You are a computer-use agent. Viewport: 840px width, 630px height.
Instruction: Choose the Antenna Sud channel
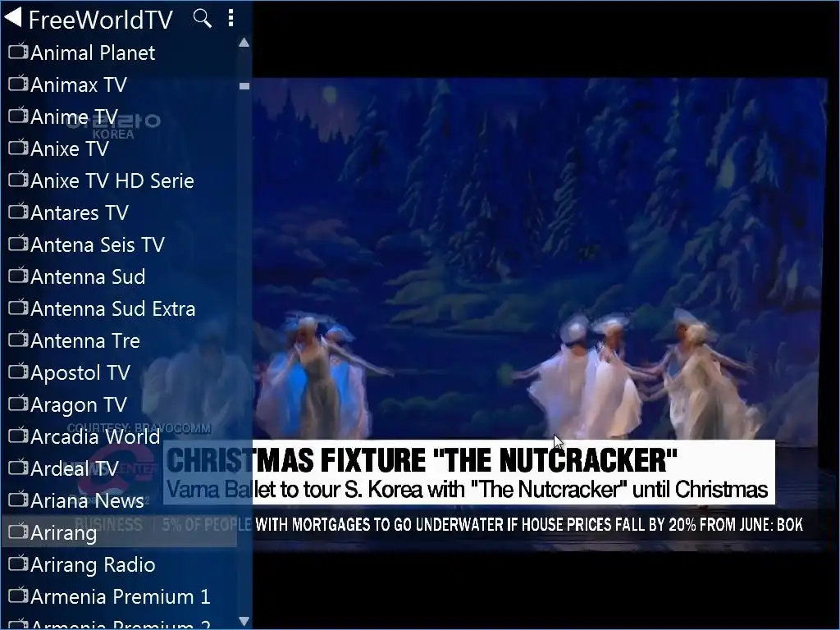tap(119, 276)
